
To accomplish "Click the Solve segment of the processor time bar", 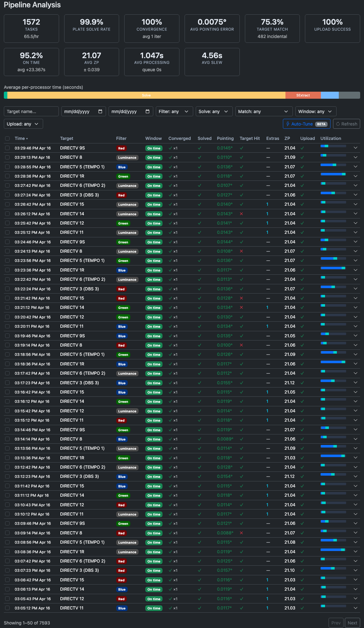I will (x=146, y=95).
